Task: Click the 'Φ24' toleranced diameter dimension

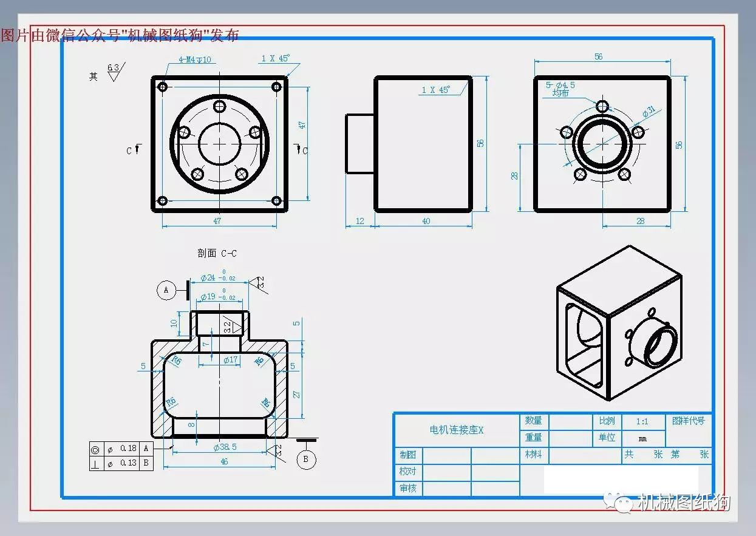Action: (x=218, y=276)
